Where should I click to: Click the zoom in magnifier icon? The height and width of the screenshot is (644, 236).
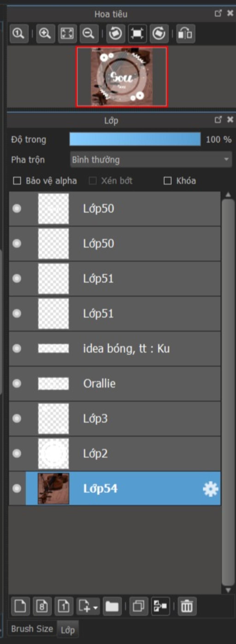[45, 33]
